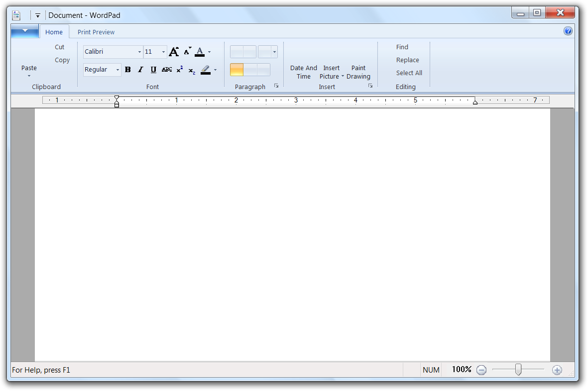
Task: Click inside the blank document page
Action: click(x=292, y=235)
